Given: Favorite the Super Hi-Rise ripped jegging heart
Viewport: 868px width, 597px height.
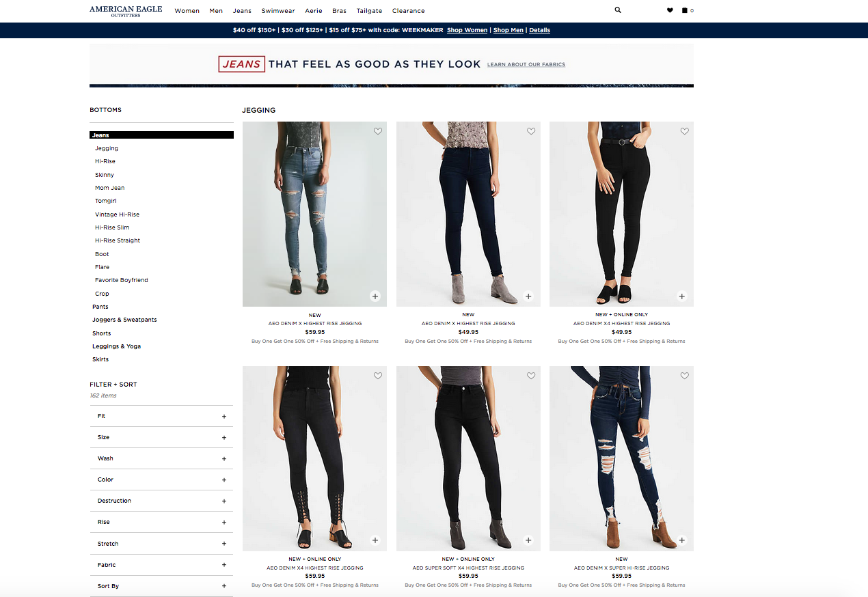Looking at the screenshot, I should click(684, 376).
